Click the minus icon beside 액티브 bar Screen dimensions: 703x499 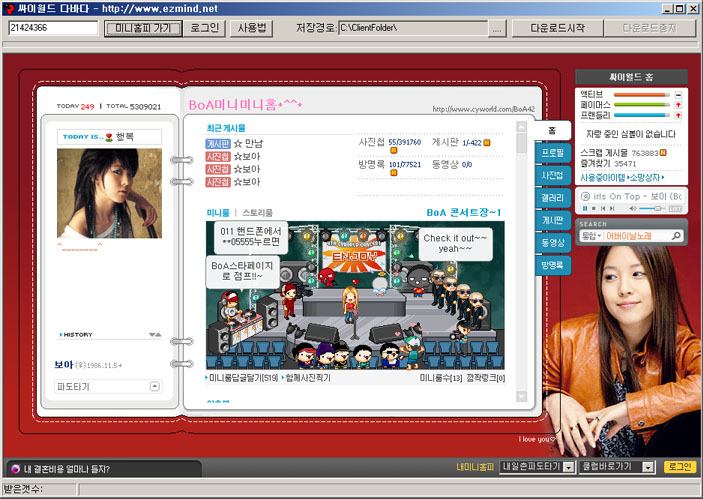[678, 95]
